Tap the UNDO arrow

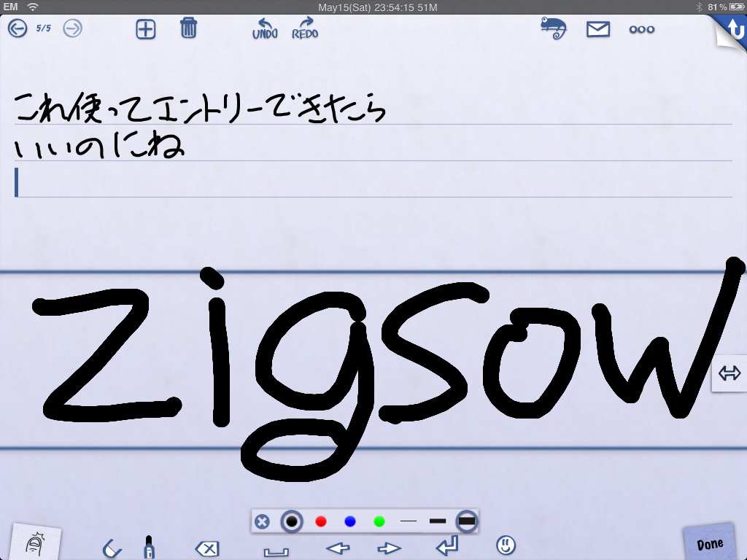(266, 28)
